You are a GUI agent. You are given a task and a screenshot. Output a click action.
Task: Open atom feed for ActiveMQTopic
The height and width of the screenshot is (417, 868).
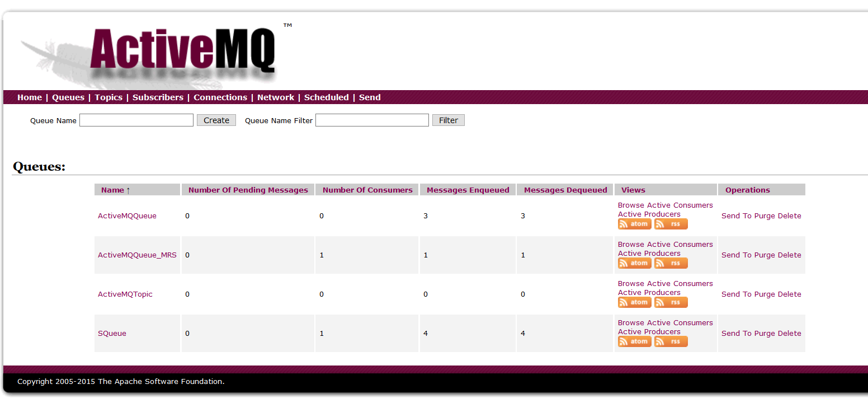(x=634, y=302)
